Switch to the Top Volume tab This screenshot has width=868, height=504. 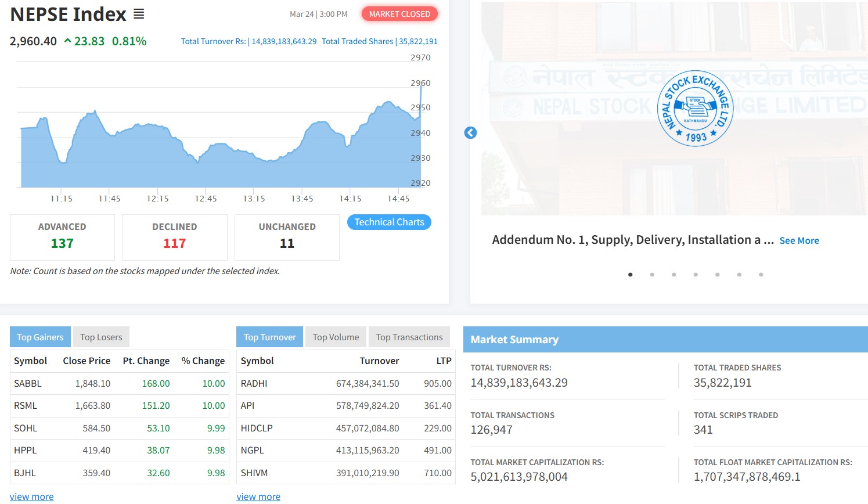coord(336,337)
